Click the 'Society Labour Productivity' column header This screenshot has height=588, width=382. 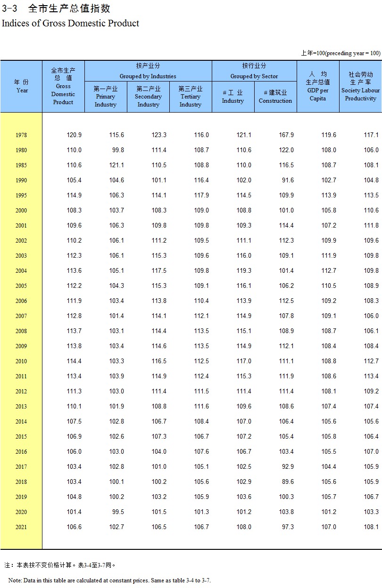point(360,86)
